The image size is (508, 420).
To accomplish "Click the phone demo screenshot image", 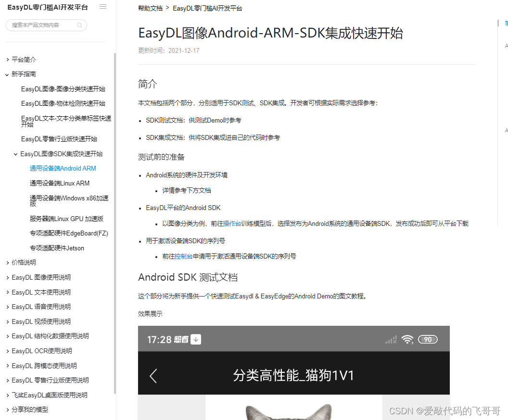I will [x=293, y=375].
